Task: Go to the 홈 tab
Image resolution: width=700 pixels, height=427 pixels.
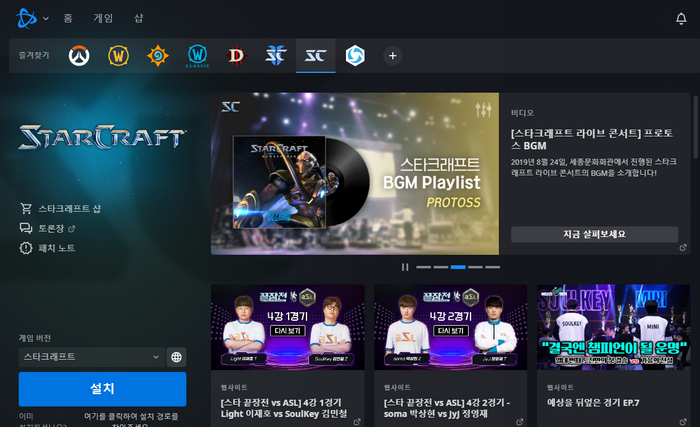Action: click(68, 18)
